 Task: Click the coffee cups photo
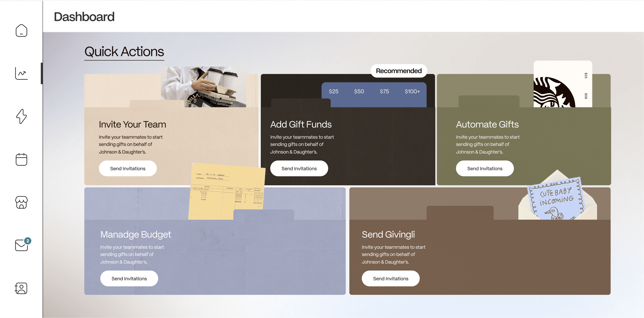204,87
